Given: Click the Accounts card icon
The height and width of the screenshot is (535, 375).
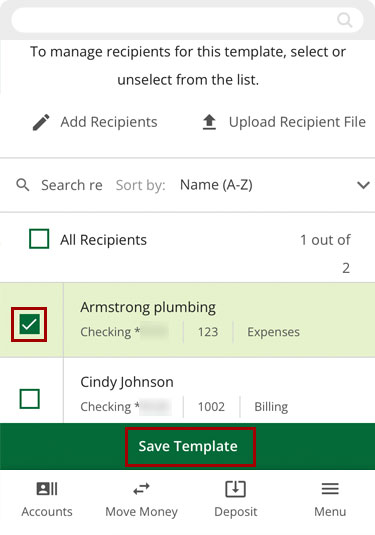Looking at the screenshot, I should (x=47, y=489).
